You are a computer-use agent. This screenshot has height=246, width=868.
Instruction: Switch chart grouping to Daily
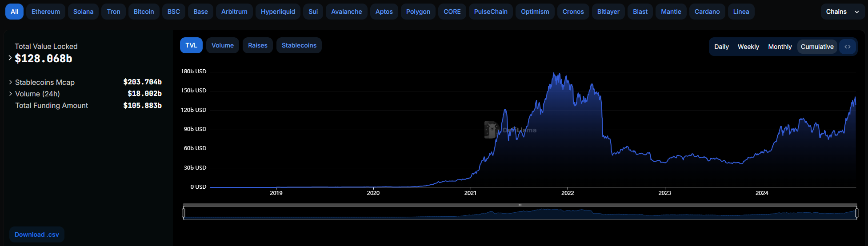[x=721, y=47]
